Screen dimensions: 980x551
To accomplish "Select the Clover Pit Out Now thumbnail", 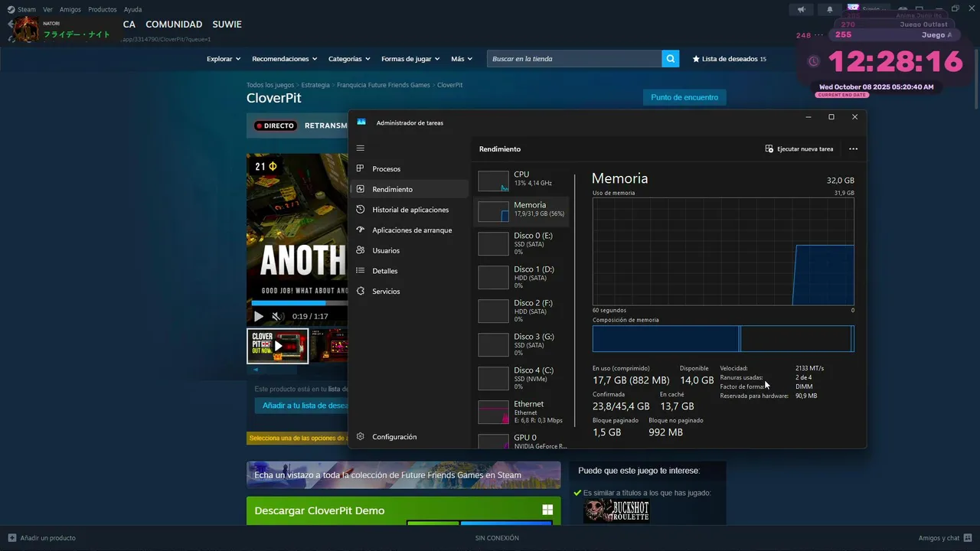I will (x=277, y=346).
